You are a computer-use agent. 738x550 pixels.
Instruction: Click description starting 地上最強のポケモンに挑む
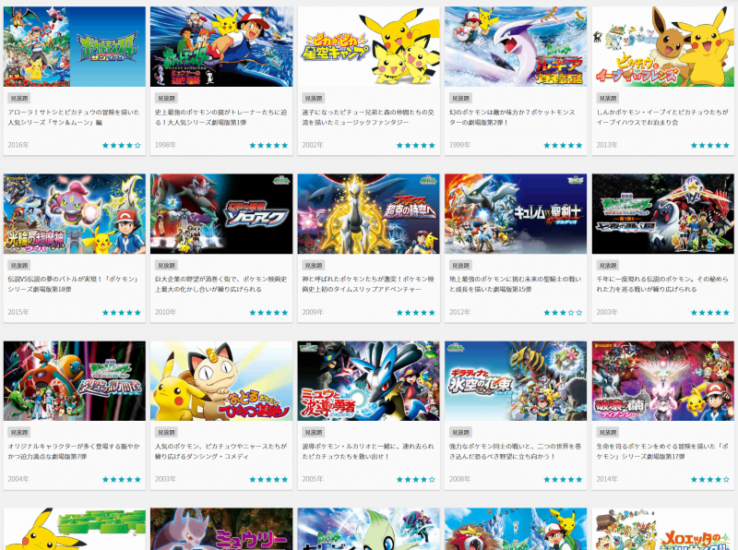[515, 284]
